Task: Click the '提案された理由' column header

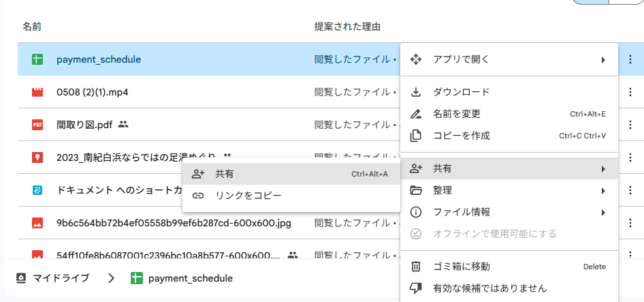Action: [347, 27]
